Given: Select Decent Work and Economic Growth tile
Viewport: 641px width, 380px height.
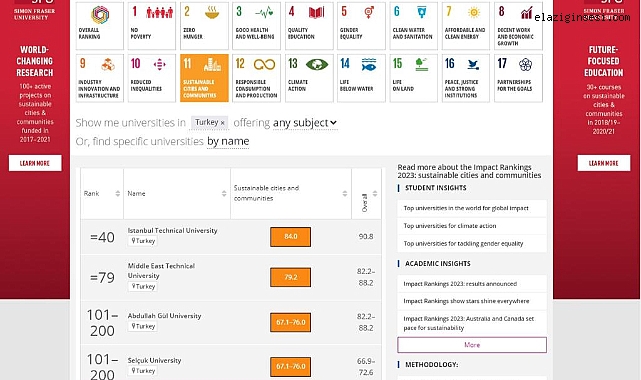Looking at the screenshot, I should pyautogui.click(x=518, y=26).
